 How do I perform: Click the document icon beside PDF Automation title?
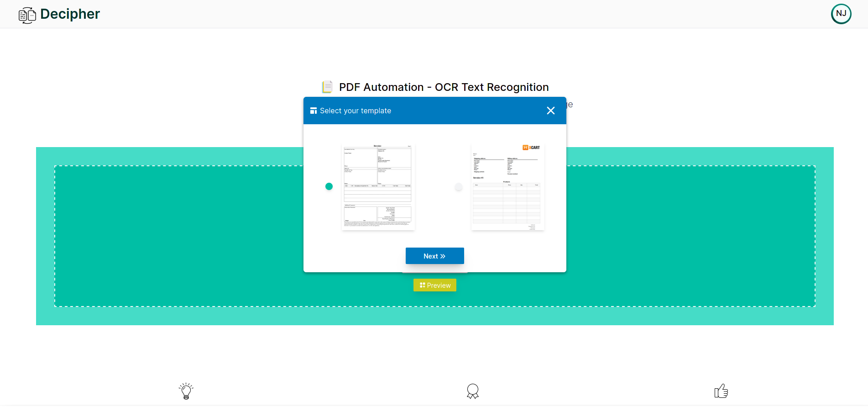click(327, 87)
